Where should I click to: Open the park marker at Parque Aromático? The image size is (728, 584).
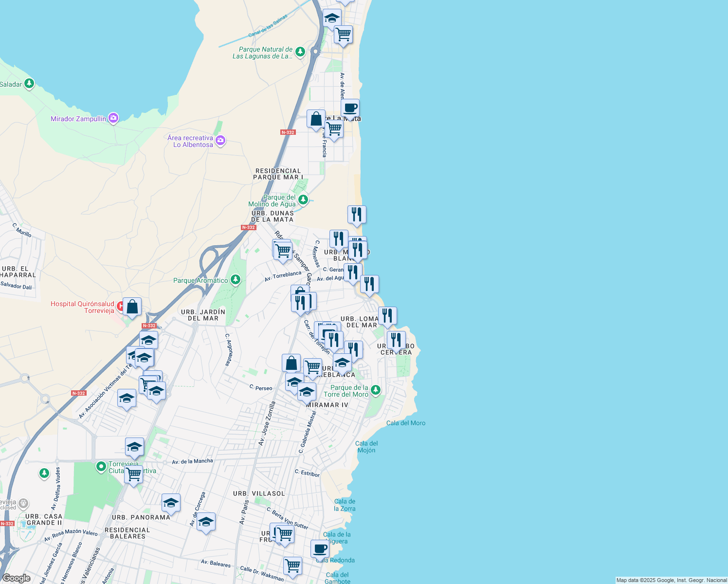236,280
